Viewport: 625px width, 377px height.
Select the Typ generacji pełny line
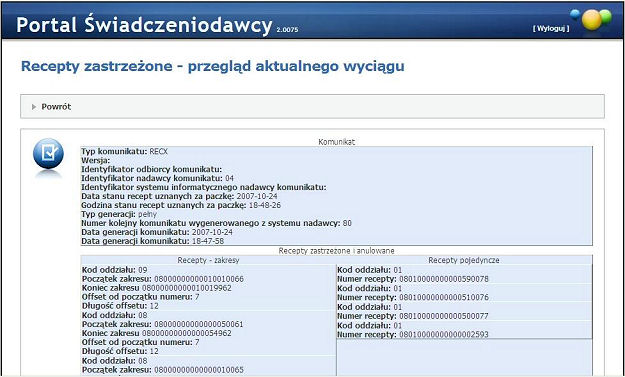[119, 214]
